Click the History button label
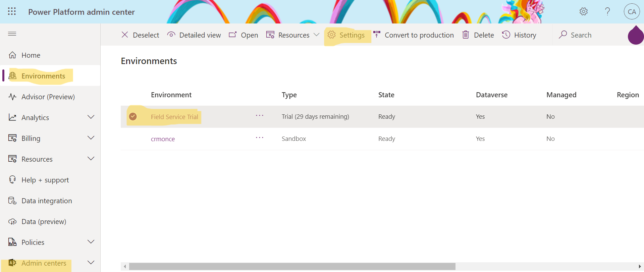The width and height of the screenshot is (644, 272). tap(525, 35)
